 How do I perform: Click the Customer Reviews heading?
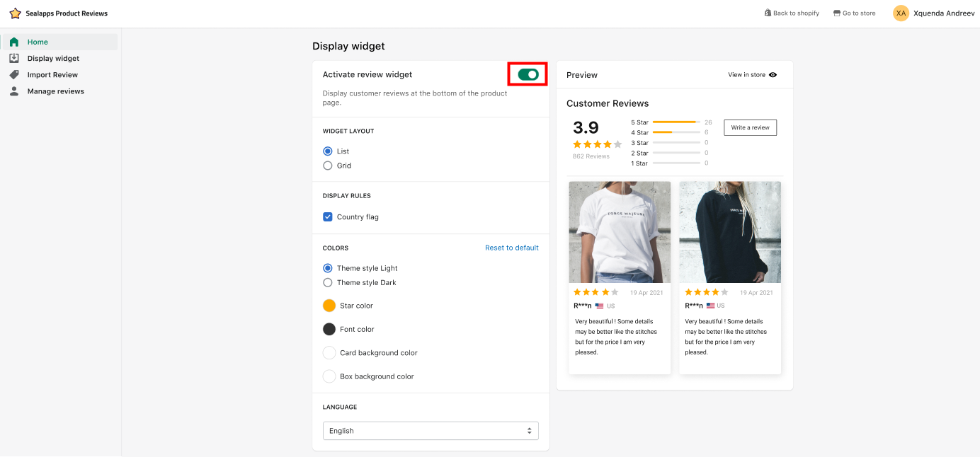[x=608, y=103]
